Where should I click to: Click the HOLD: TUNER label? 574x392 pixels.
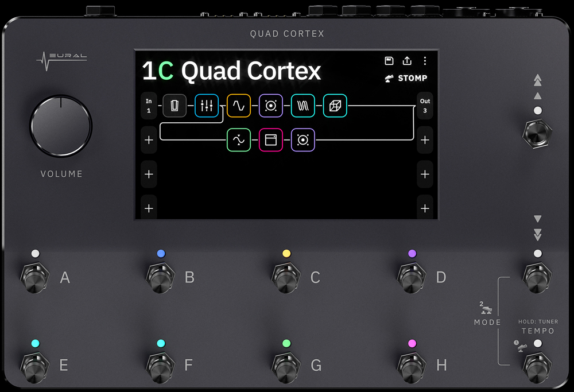[538, 322]
